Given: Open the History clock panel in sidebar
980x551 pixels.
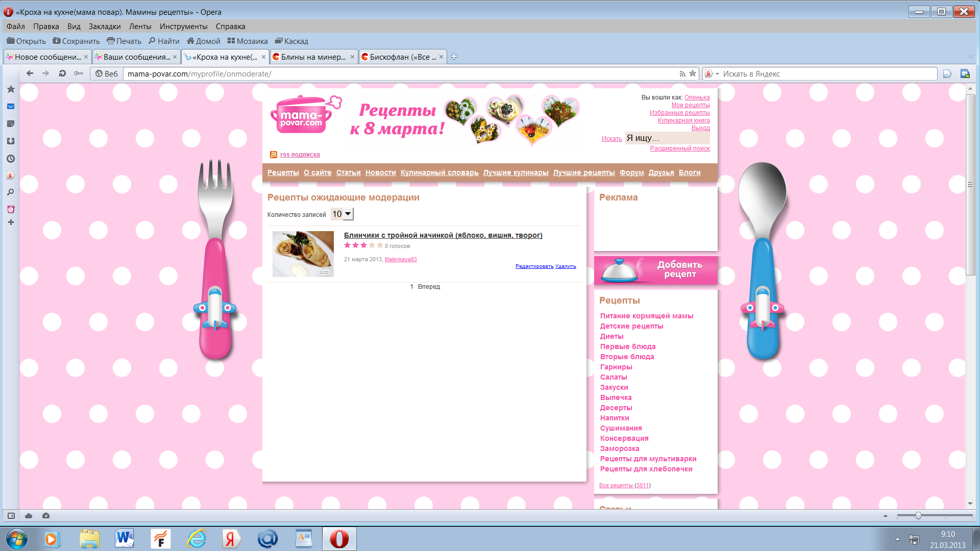Looking at the screenshot, I should click(11, 159).
